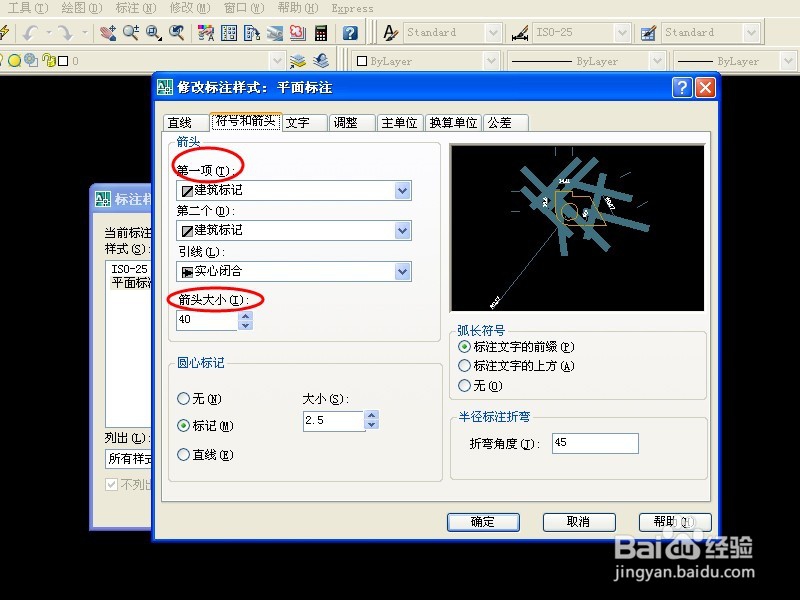Viewport: 800px width, 600px height.
Task: Increase 圆心标记 大小 with up spinner
Action: coord(371,415)
